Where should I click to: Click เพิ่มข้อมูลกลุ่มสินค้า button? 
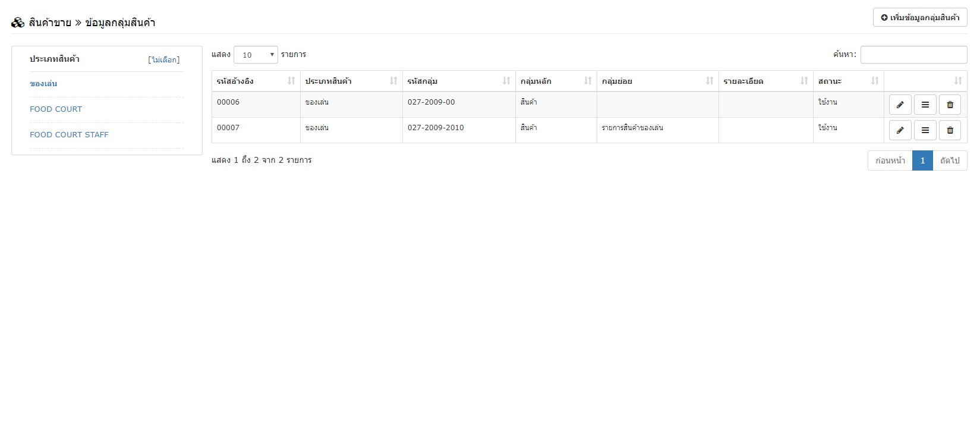click(920, 17)
